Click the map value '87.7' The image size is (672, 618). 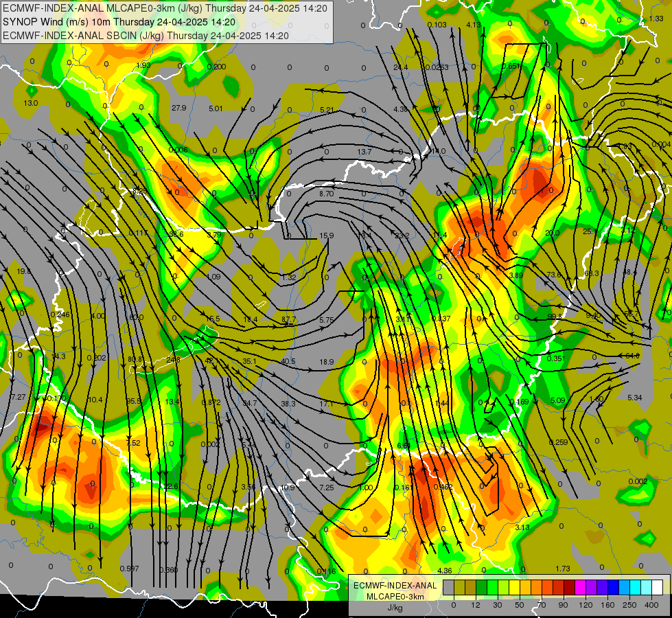(289, 319)
